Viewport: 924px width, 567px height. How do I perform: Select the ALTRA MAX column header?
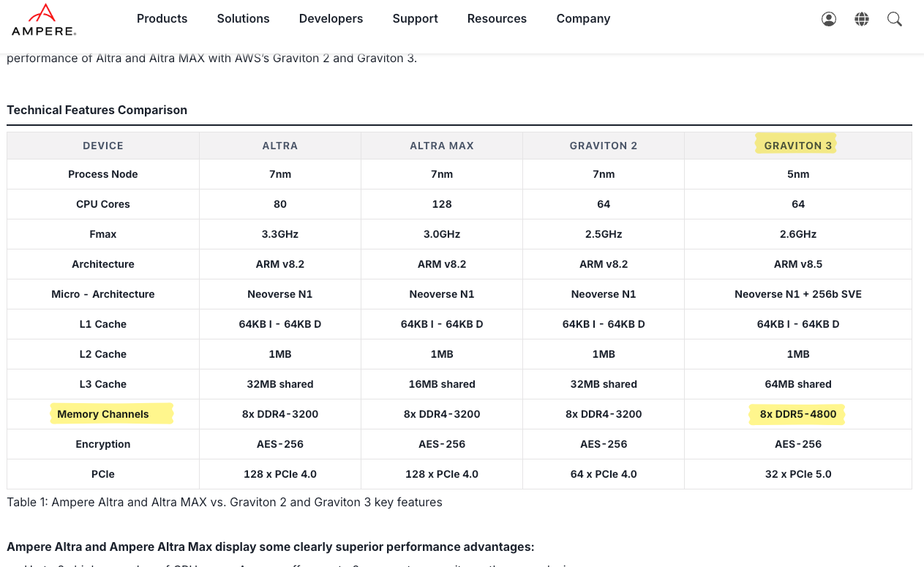(442, 146)
